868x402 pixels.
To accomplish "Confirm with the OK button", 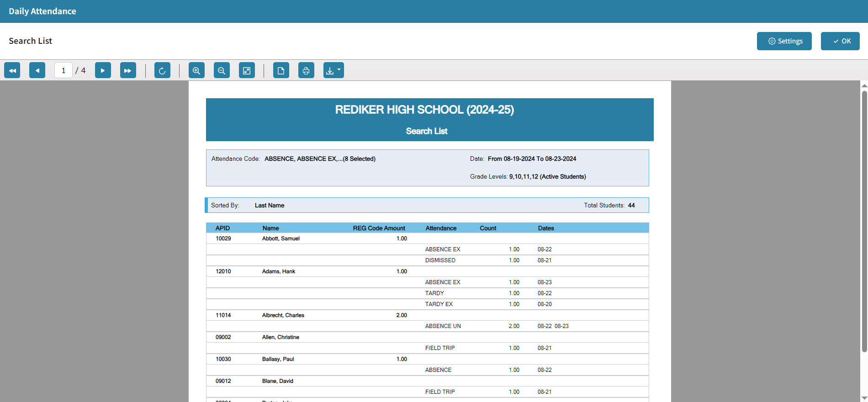I will click(840, 41).
